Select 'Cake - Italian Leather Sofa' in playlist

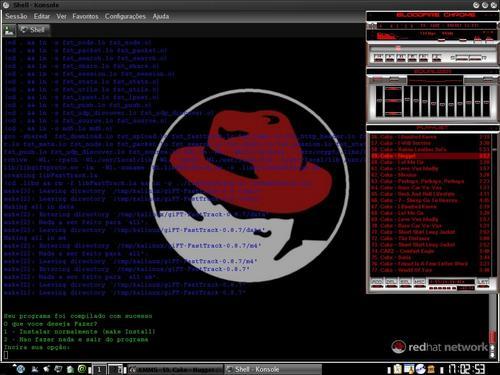pyautogui.click(x=430, y=150)
